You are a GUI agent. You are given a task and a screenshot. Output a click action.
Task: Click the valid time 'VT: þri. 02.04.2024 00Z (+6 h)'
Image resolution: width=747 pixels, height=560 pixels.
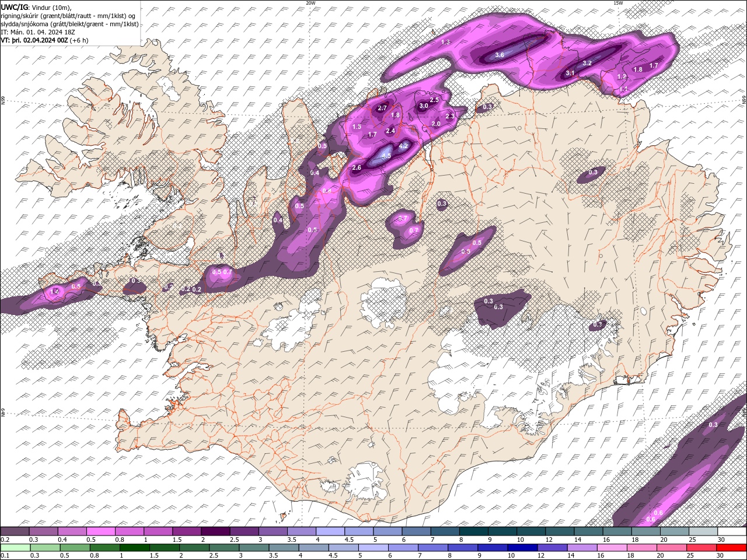[x=45, y=40]
